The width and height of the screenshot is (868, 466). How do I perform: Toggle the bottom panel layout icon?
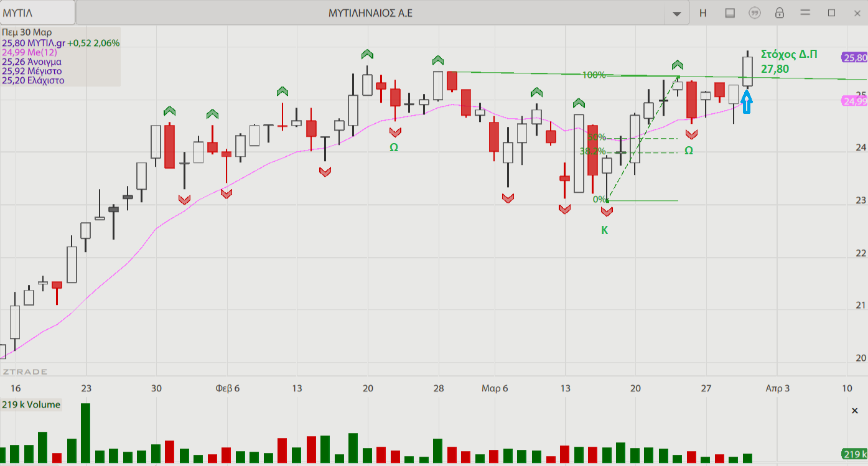[730, 12]
